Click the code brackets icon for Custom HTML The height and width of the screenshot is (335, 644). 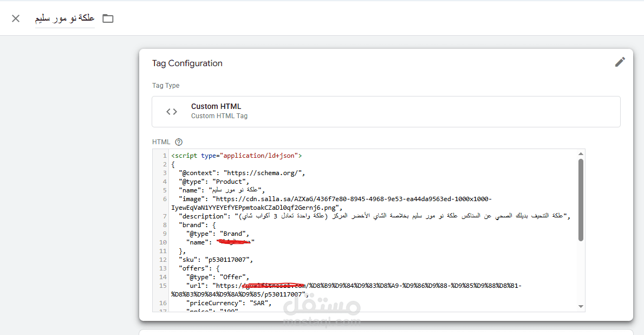point(172,111)
